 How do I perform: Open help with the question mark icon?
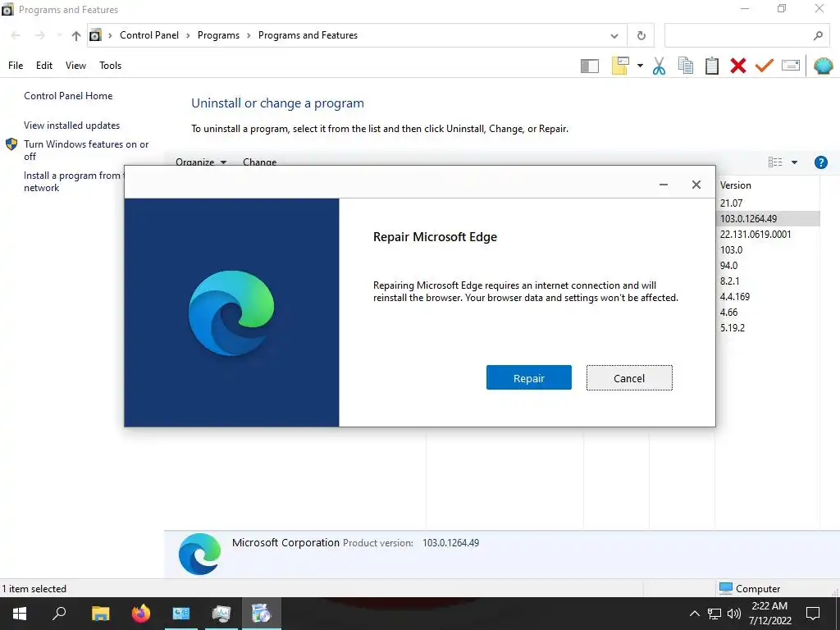(820, 162)
